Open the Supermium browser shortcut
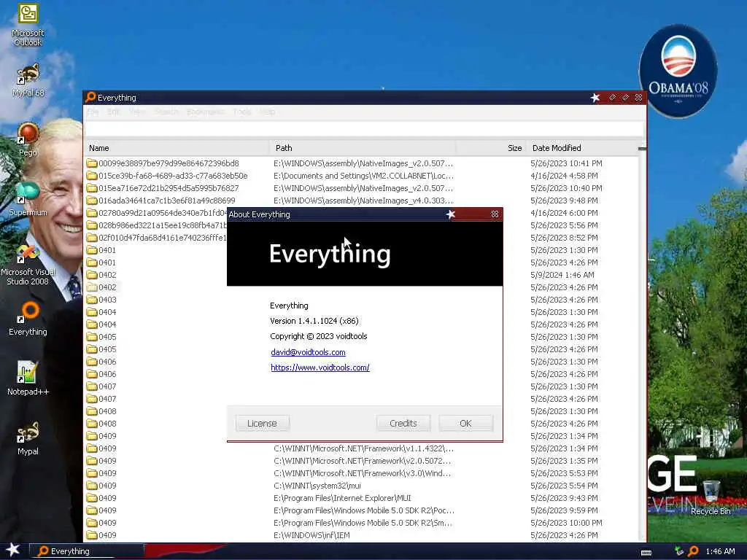747x560 pixels. 28,199
